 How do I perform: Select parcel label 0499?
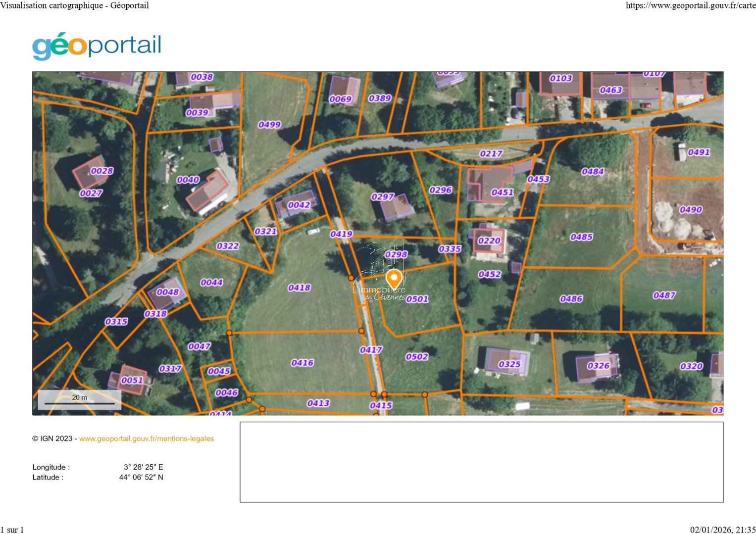click(269, 125)
